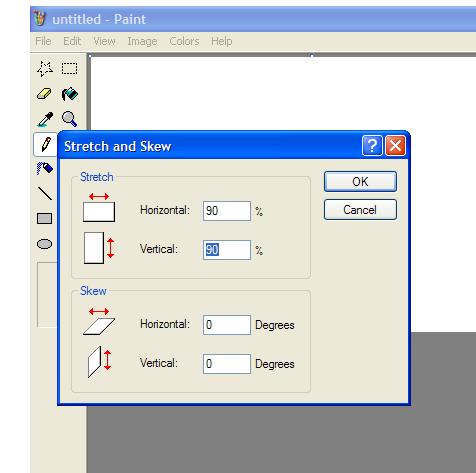Click the Skew Horizontal degrees field
The image size is (476, 473).
coord(227,325)
